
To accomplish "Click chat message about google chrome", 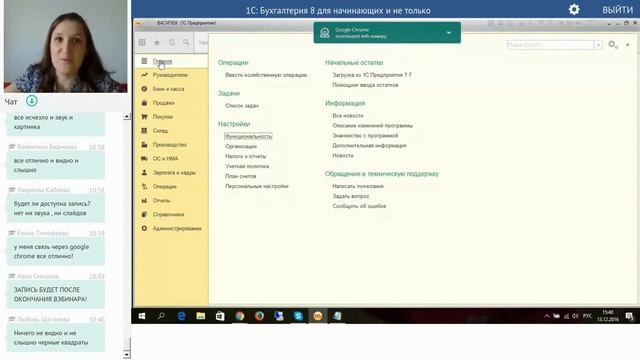I will 56,251.
